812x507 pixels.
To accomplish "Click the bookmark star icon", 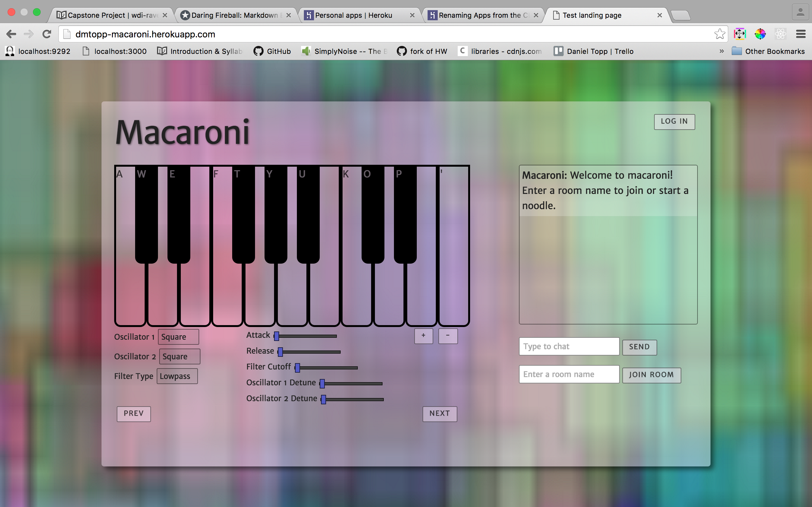I will tap(719, 34).
